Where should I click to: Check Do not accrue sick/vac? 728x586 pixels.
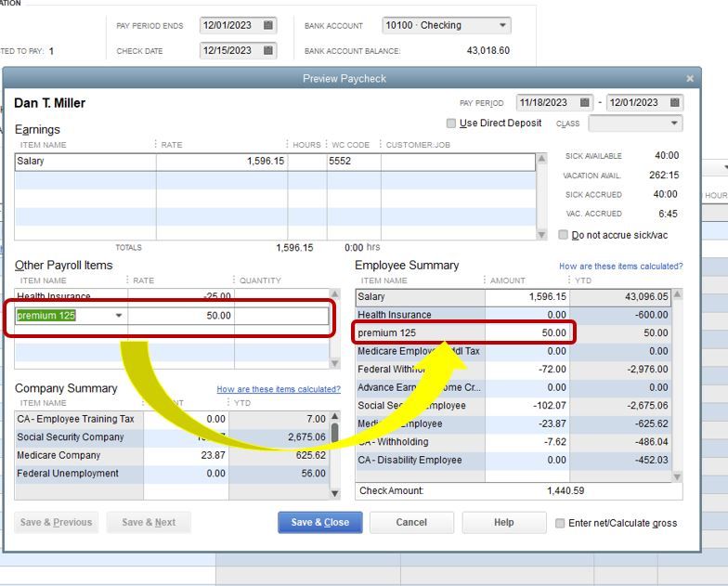click(563, 234)
